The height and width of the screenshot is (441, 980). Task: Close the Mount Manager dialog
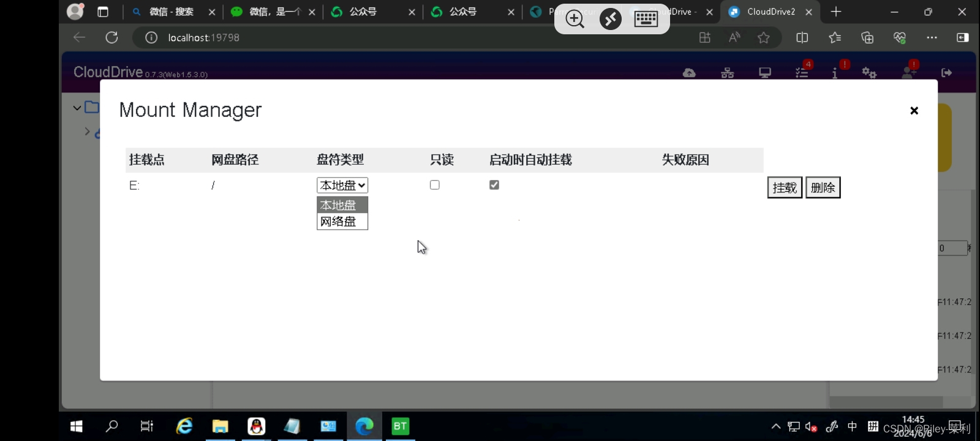pos(914,111)
